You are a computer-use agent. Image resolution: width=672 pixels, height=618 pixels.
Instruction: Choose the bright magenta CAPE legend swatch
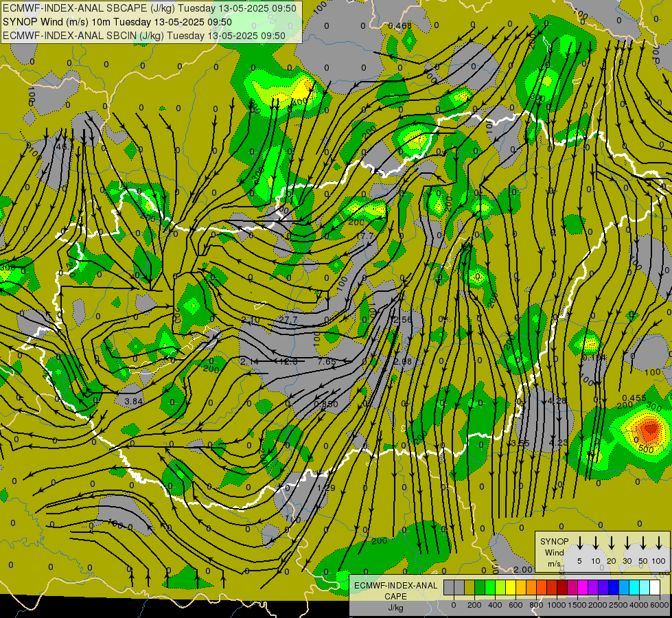click(583, 588)
